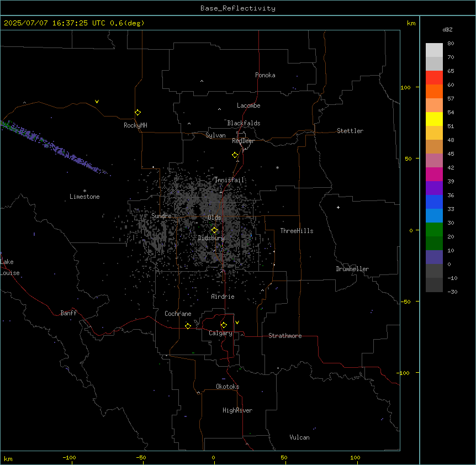Click the yellow V marker east of Calgary
The width and height of the screenshot is (476, 465).
[237, 323]
